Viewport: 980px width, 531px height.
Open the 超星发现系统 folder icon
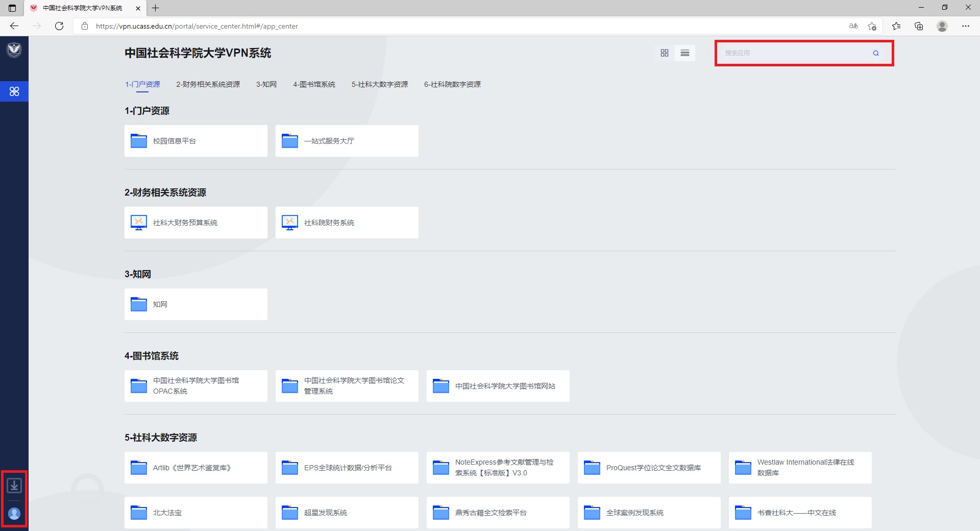pyautogui.click(x=290, y=513)
